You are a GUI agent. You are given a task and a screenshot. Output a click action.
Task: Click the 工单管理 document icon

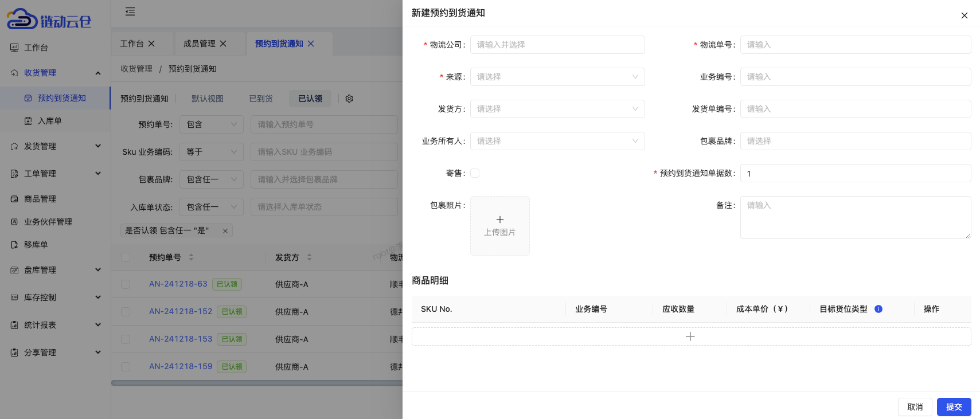[14, 174]
